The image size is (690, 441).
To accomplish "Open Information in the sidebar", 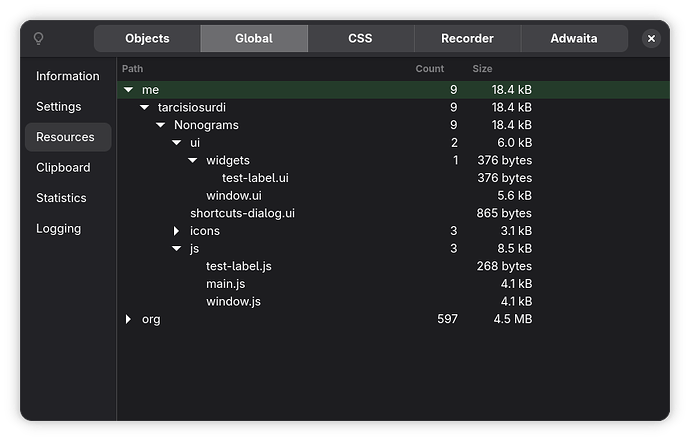I will click(x=67, y=76).
